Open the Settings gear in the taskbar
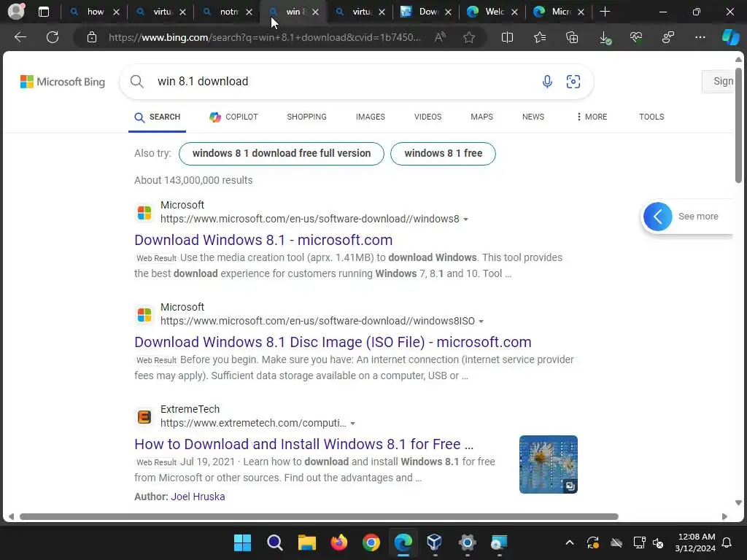Viewport: 747px width, 560px height. tap(468, 542)
